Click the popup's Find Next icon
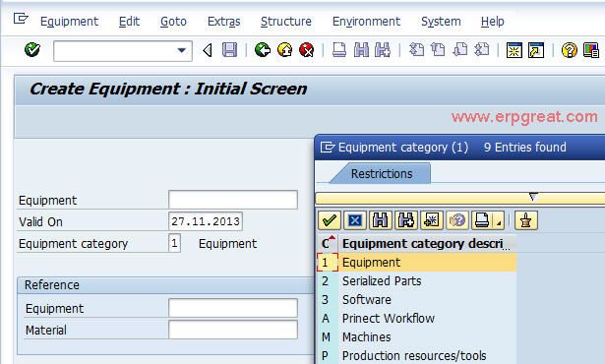 point(406,220)
